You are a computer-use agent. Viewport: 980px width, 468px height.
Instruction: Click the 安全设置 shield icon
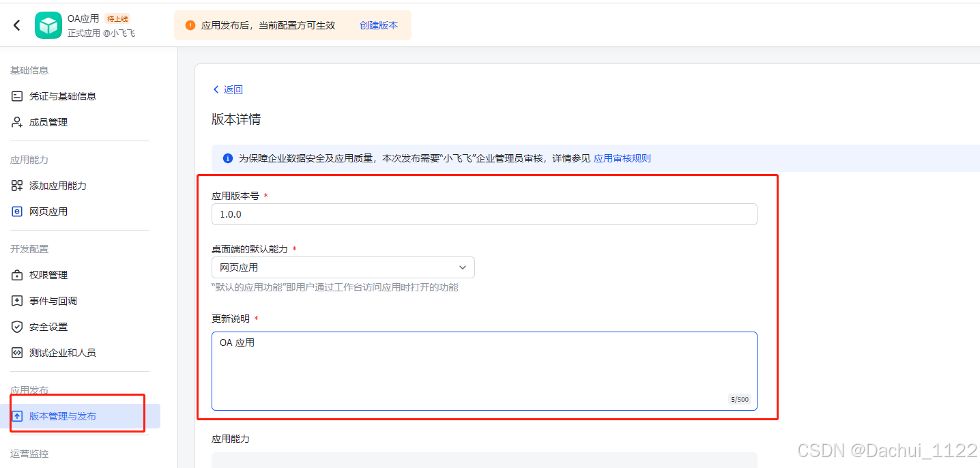17,327
